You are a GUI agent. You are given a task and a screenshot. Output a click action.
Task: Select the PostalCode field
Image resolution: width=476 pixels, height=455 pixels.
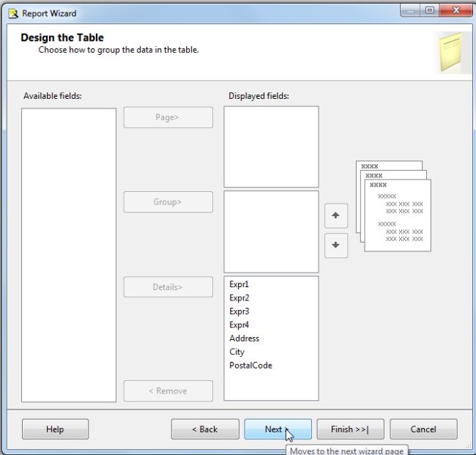(250, 366)
